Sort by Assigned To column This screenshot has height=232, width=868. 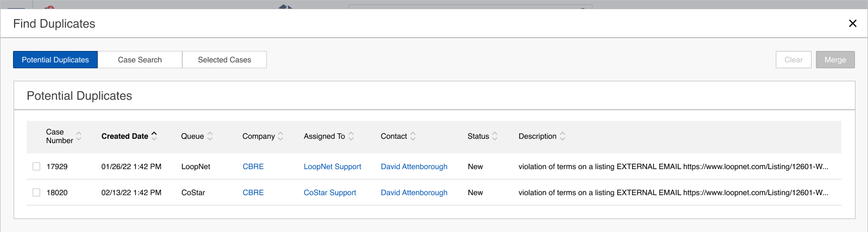coord(351,136)
